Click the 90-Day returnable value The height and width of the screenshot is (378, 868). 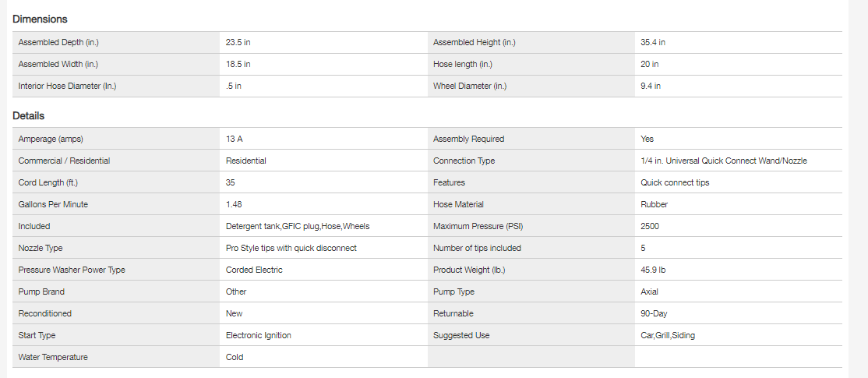[x=655, y=313]
